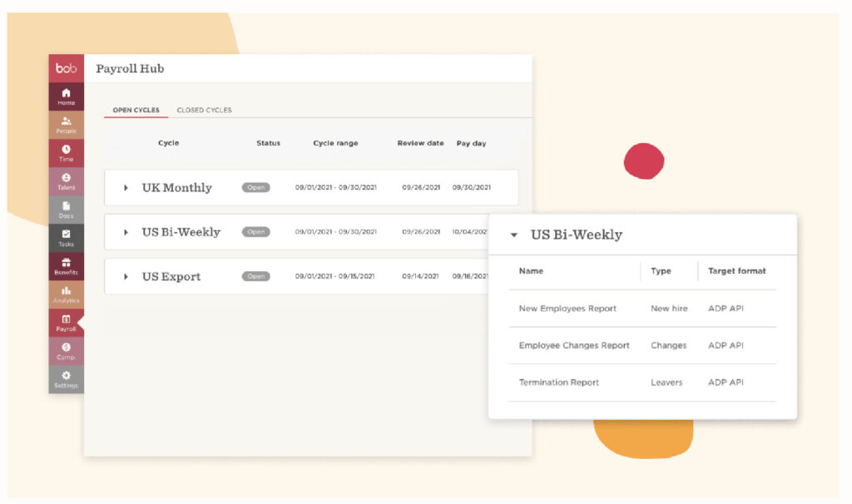
Task: Open the Docs sidebar icon
Action: (x=66, y=210)
